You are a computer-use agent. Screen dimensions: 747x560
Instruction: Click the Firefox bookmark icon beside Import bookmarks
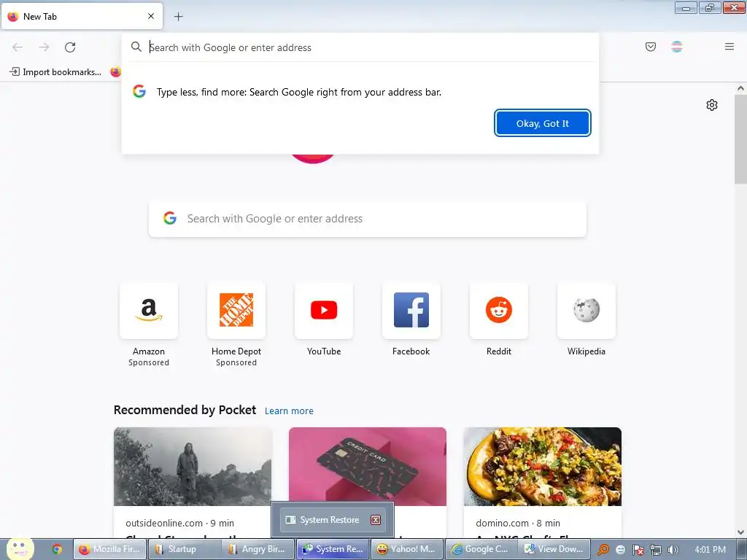[116, 72]
